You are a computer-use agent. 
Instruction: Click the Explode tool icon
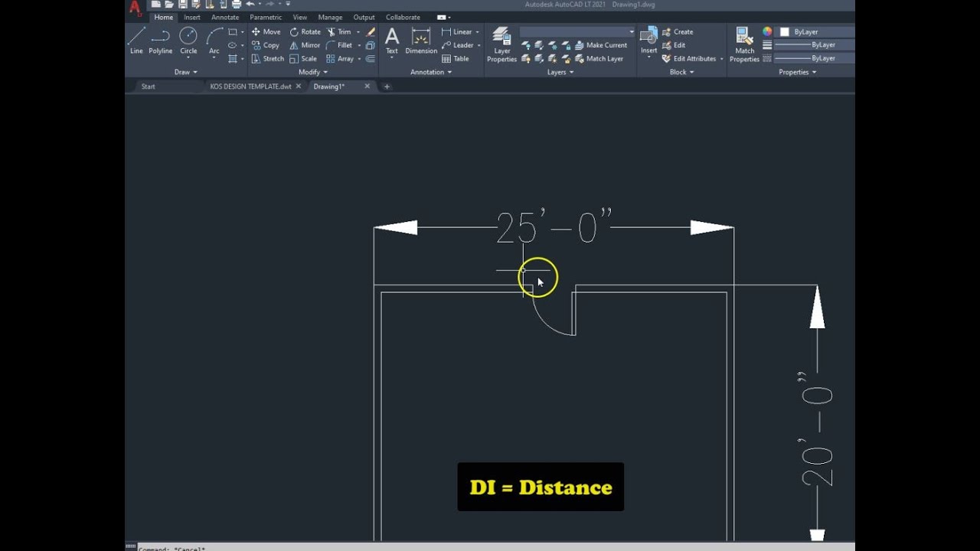click(371, 45)
